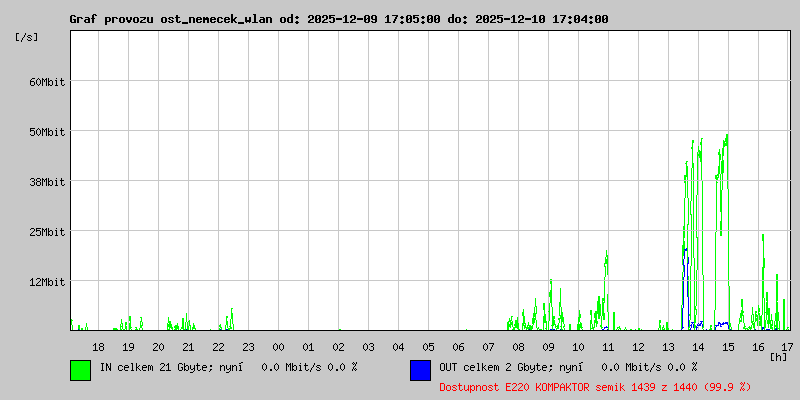Screen dimensions: 800x400
Task: Click the '20' hour label on x-axis
Action: coord(158,347)
